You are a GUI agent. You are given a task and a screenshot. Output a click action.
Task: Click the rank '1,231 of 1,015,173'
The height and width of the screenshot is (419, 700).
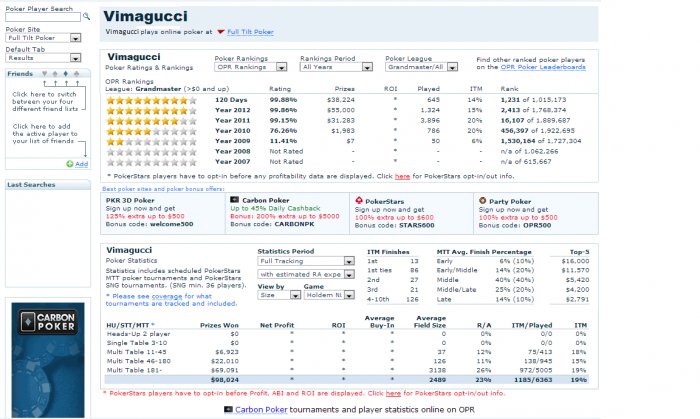pyautogui.click(x=533, y=100)
